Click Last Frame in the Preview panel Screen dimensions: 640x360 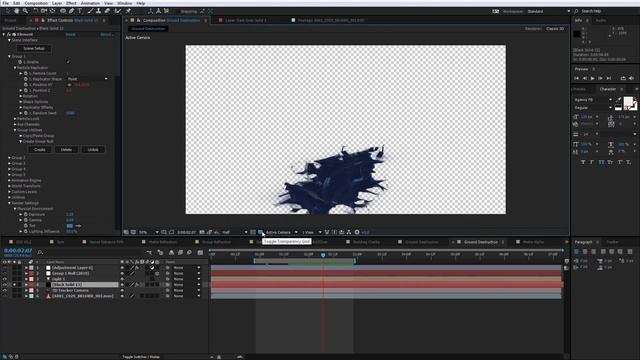click(x=609, y=78)
